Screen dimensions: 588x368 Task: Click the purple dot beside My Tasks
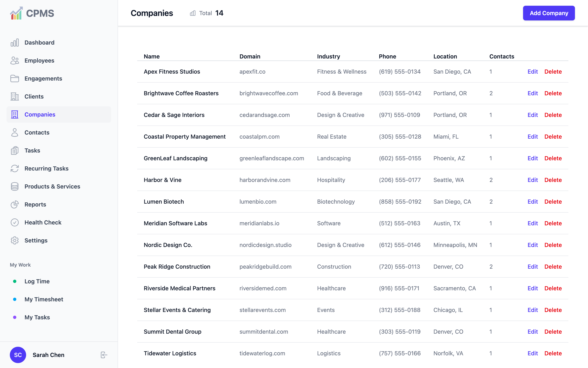(14, 317)
